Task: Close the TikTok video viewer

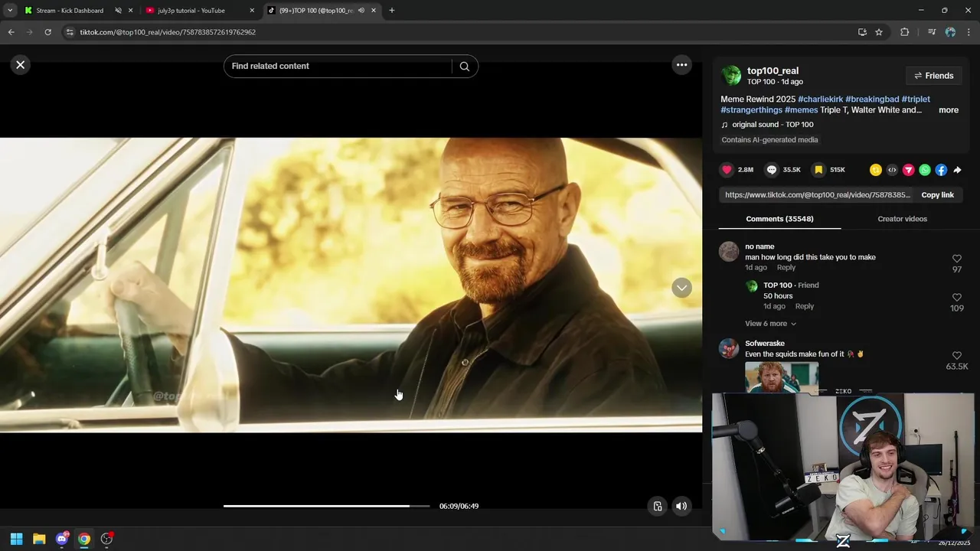Action: click(x=21, y=65)
